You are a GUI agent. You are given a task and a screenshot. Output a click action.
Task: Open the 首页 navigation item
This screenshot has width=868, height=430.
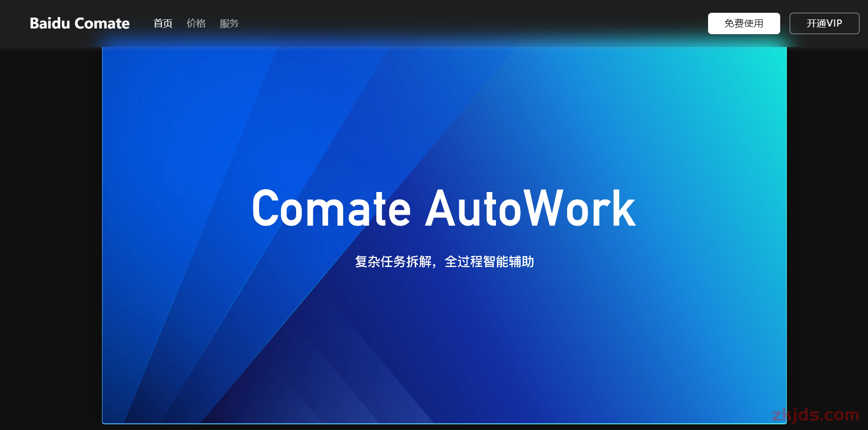pos(163,23)
